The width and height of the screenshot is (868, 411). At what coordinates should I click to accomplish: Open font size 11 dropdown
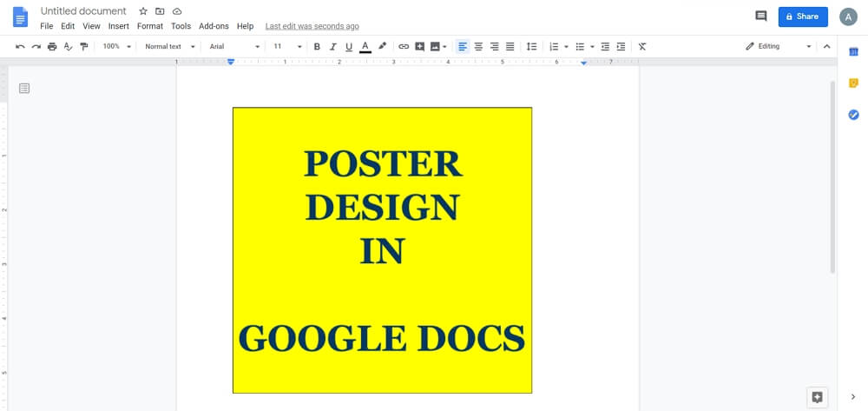tap(287, 47)
